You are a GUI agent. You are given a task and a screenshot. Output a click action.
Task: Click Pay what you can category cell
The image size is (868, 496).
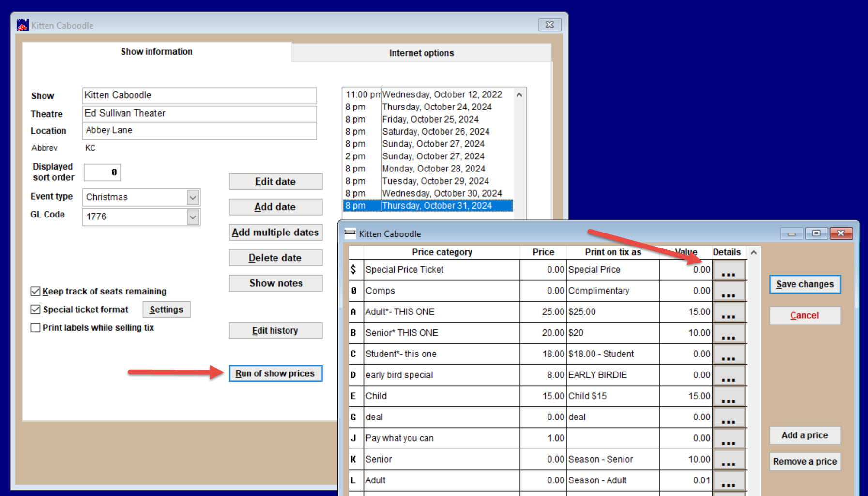point(442,438)
